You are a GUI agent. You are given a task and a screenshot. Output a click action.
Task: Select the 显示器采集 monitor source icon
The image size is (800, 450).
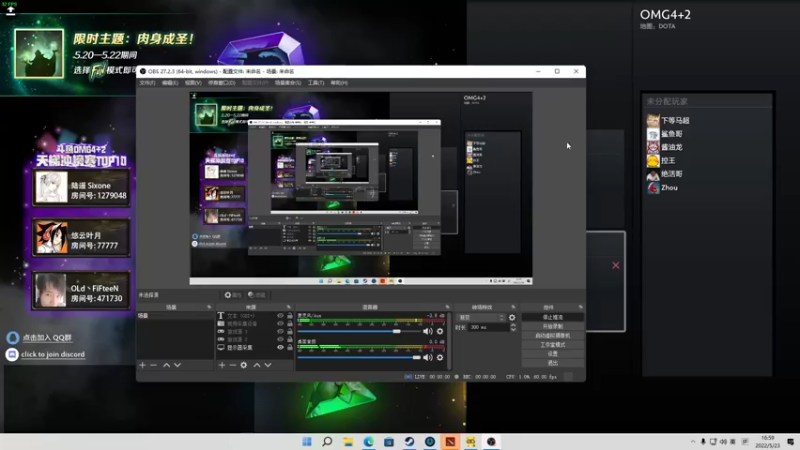point(221,347)
